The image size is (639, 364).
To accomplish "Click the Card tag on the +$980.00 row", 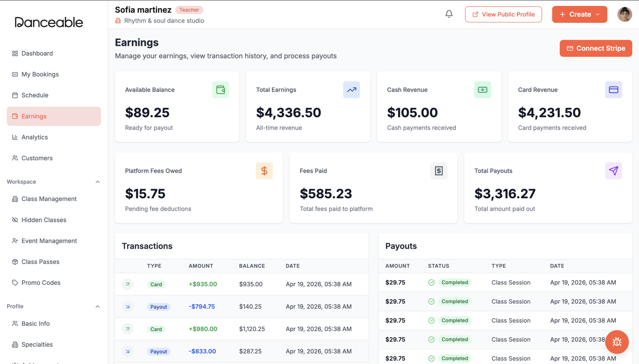I will pos(156,329).
